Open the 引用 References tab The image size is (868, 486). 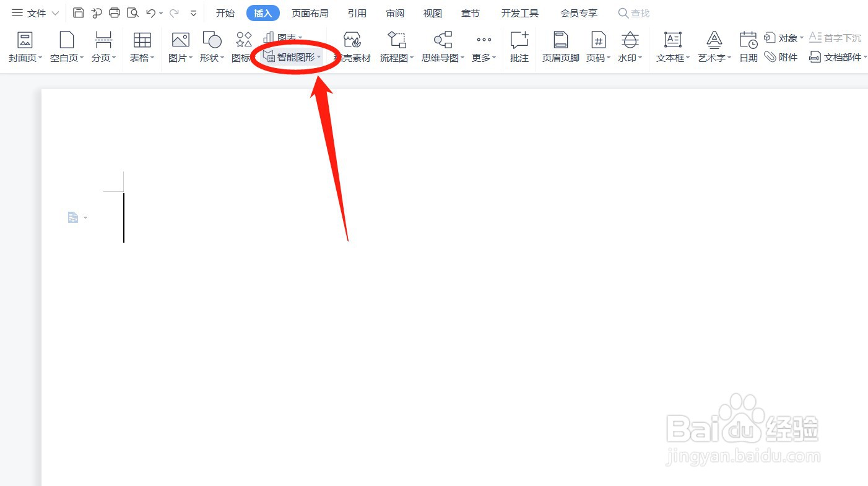click(357, 13)
